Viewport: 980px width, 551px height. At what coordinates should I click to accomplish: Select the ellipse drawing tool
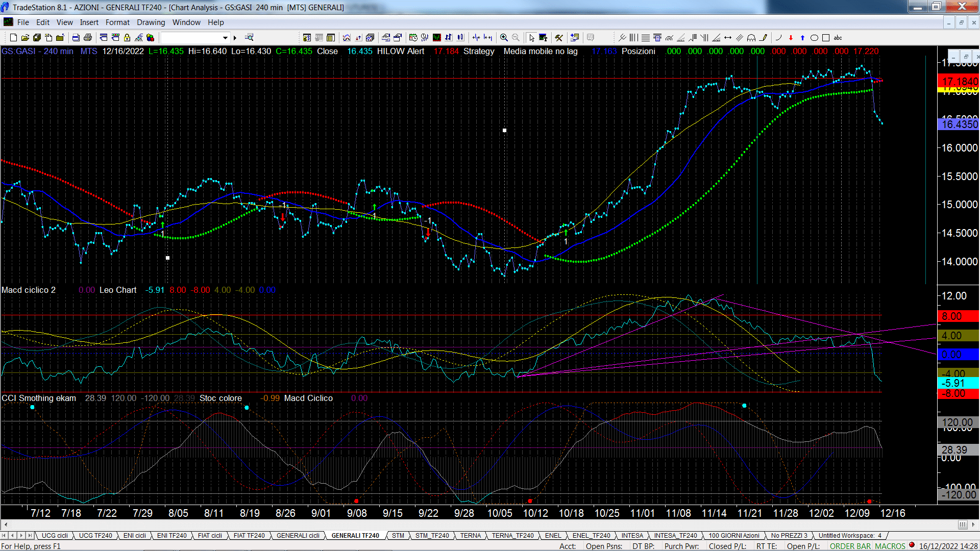[814, 38]
